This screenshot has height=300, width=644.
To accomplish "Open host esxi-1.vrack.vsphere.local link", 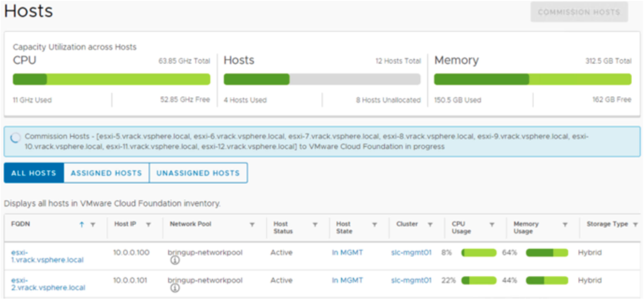I will click(x=47, y=256).
